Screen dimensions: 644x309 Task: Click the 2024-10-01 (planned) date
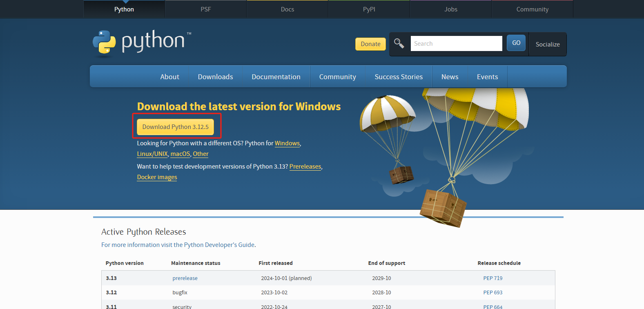point(286,278)
